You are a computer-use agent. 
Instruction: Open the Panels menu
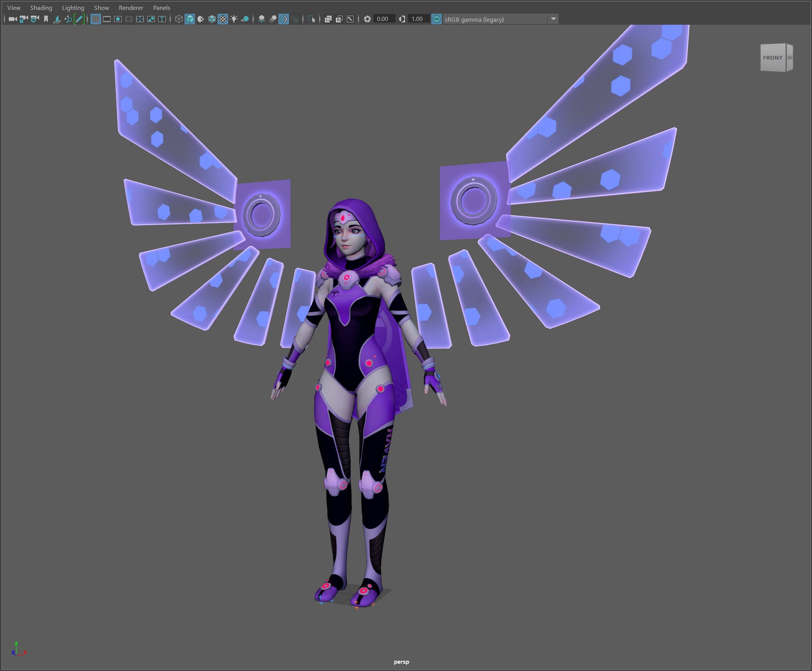162,8
